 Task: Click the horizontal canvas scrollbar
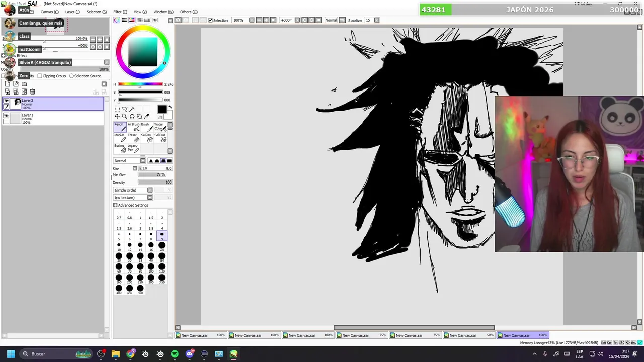pos(414,328)
